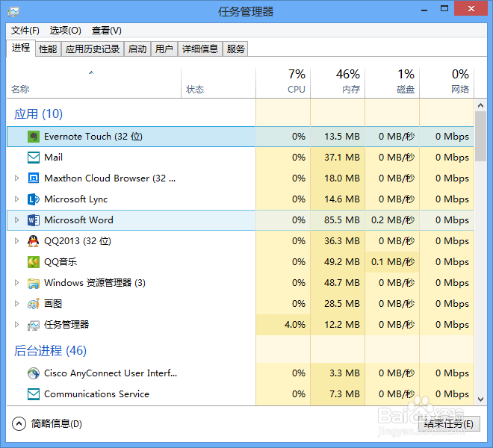
Task: Select the Mail process name
Action: pos(54,158)
